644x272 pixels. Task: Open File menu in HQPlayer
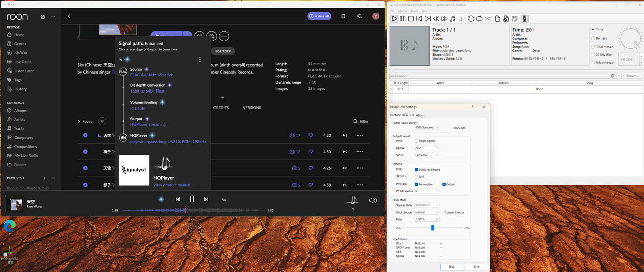[x=392, y=11]
